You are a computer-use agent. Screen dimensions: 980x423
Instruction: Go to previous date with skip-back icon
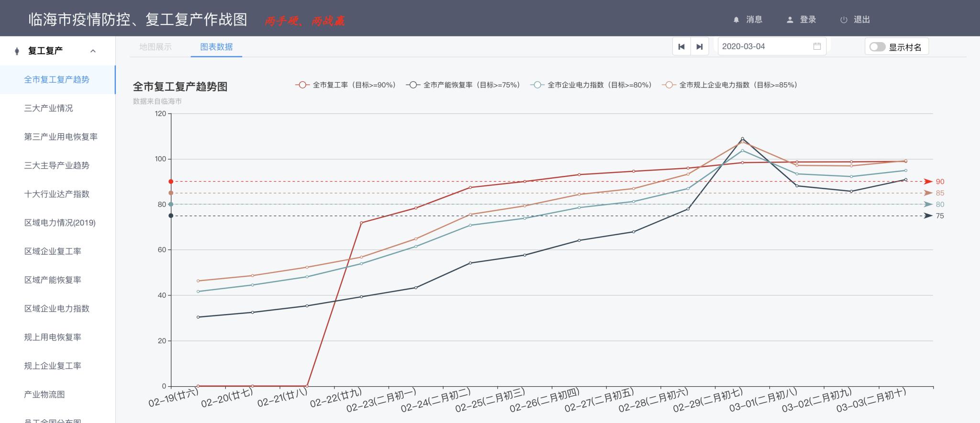[681, 47]
